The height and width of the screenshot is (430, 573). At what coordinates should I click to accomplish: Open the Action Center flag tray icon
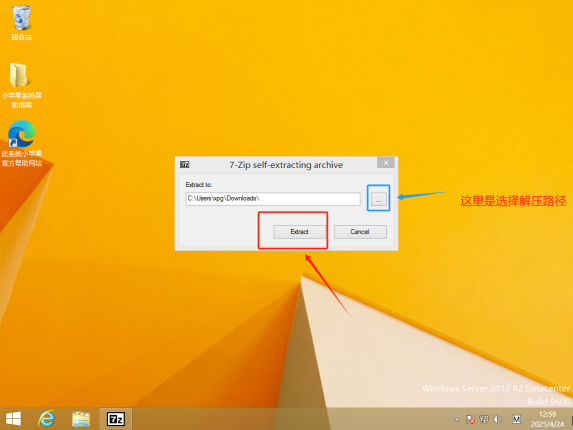pos(471,419)
